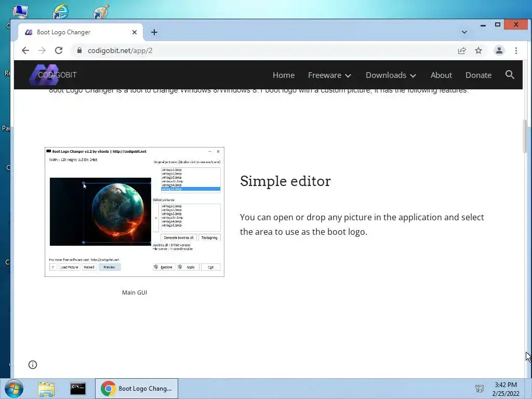Open the Chrome profile avatar
This screenshot has width=532, height=399.
click(x=499, y=50)
